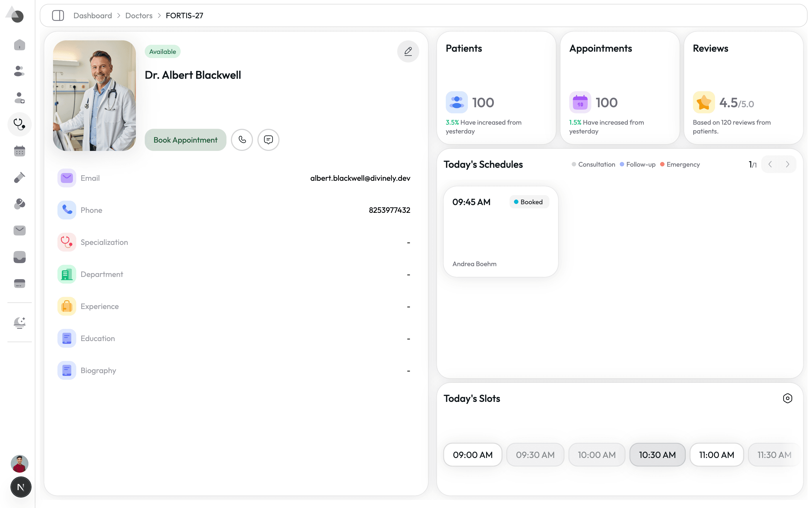Click the pills medication sidebar icon

pos(19,204)
